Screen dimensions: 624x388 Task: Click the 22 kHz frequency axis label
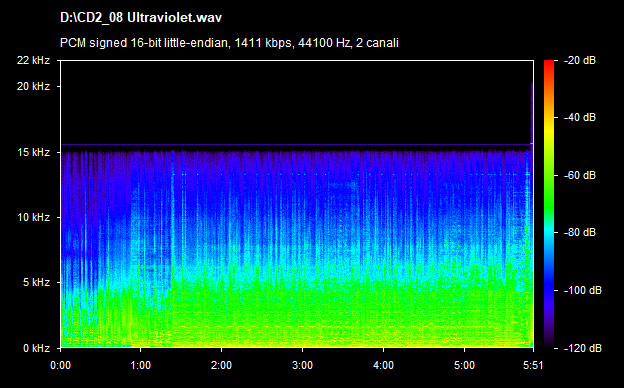tap(33, 60)
